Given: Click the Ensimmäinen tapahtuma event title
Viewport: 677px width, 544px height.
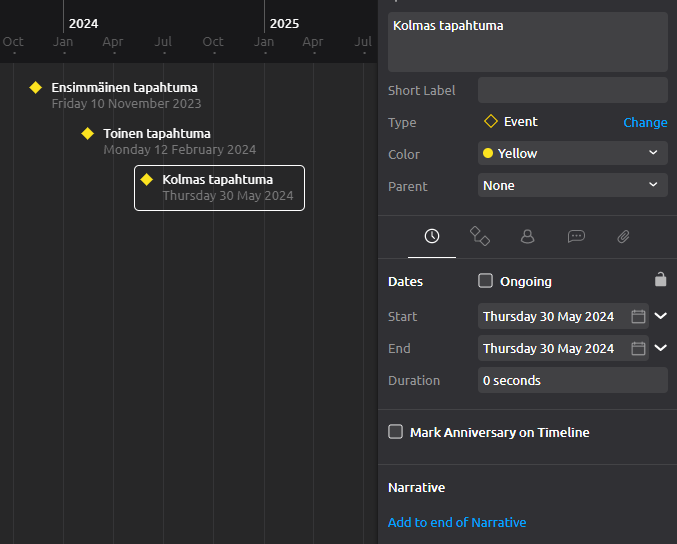Looking at the screenshot, I should coord(124,88).
